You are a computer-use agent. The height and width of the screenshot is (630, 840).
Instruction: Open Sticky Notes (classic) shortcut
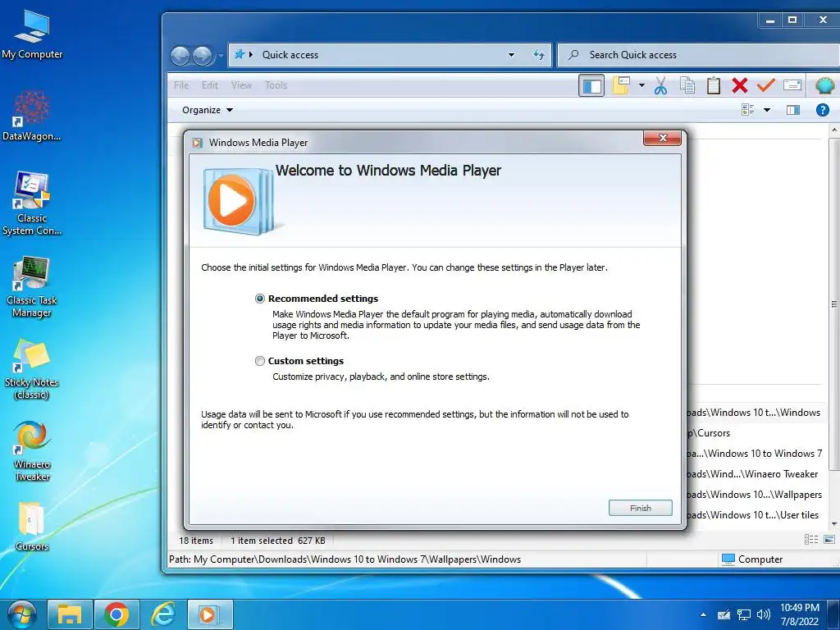32,370
